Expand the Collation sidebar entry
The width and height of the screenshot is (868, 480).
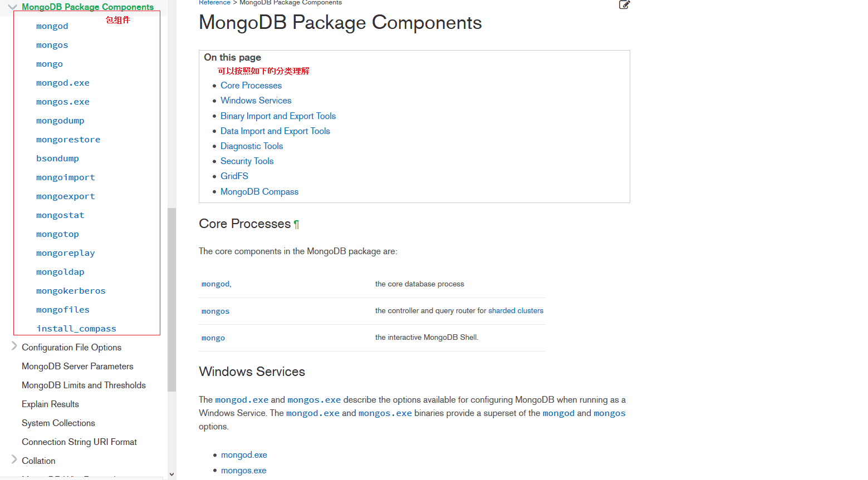(x=14, y=460)
